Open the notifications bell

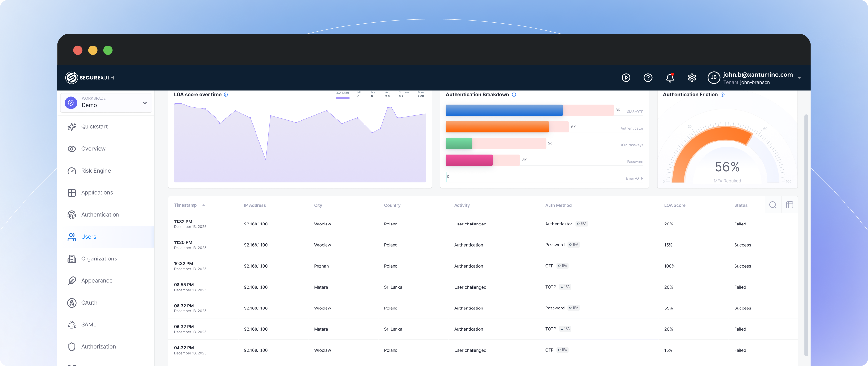670,77
